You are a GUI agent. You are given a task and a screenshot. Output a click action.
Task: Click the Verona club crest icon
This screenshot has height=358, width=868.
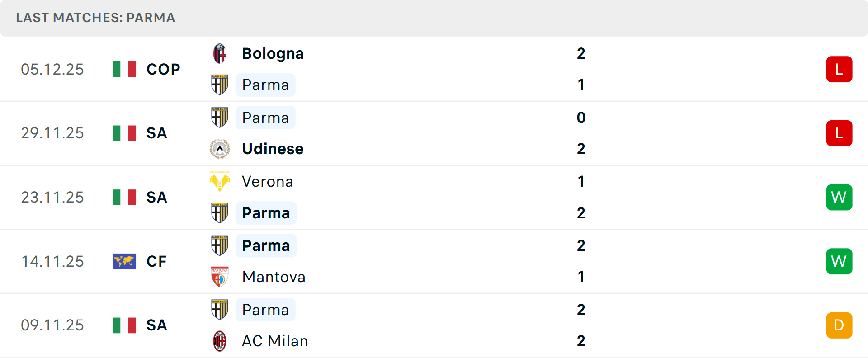point(220,182)
